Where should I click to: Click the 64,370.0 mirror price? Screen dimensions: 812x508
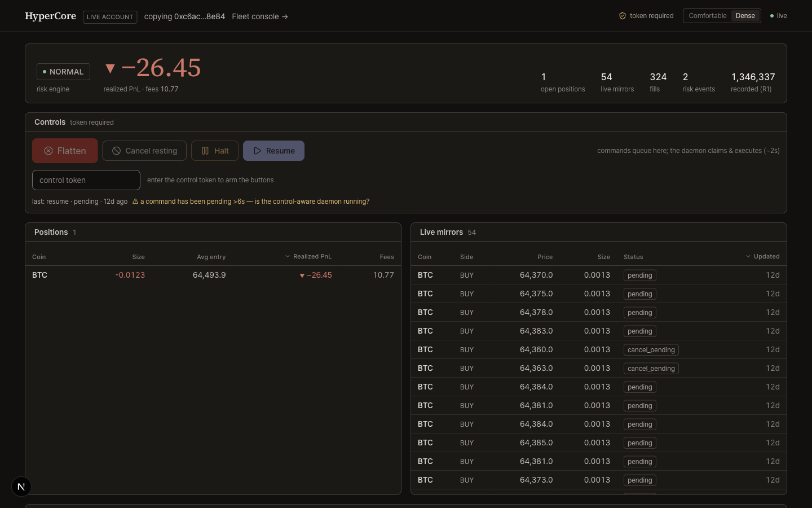(x=536, y=275)
